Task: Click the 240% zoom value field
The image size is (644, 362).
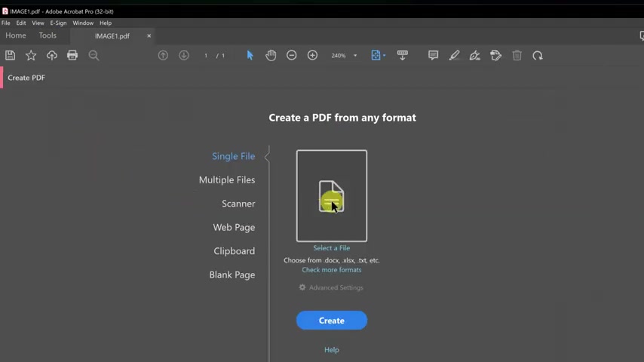Action: tap(339, 56)
